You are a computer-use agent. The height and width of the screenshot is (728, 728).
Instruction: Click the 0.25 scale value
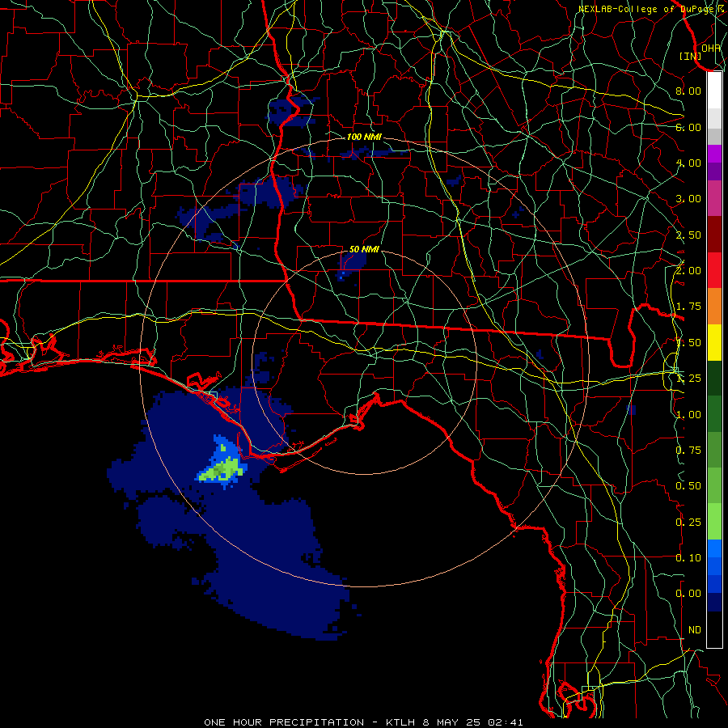tap(688, 523)
